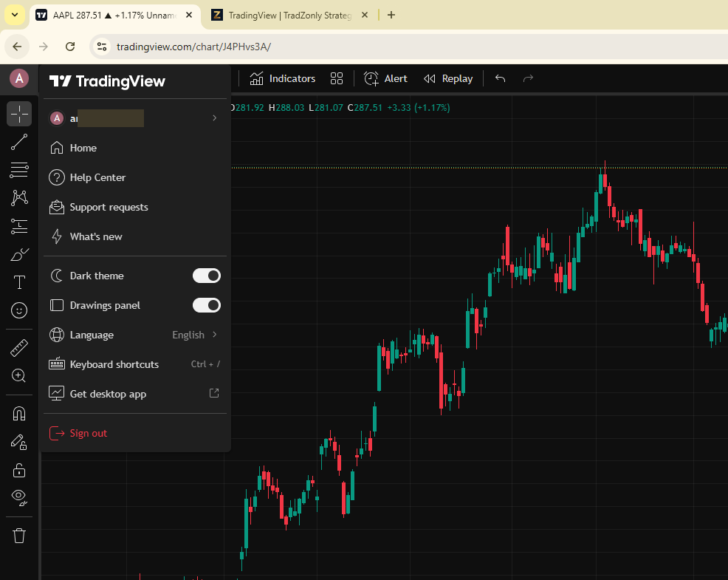The height and width of the screenshot is (580, 728).
Task: Expand the Language English submenu
Action: pos(134,335)
